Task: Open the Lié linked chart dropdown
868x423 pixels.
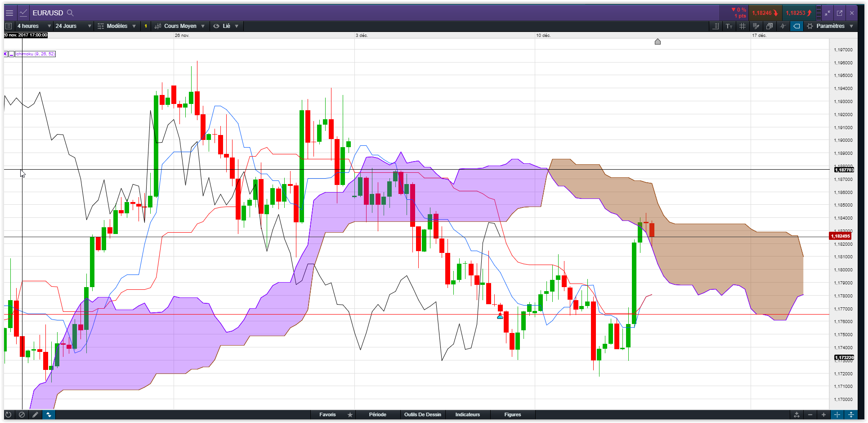Action: point(226,26)
